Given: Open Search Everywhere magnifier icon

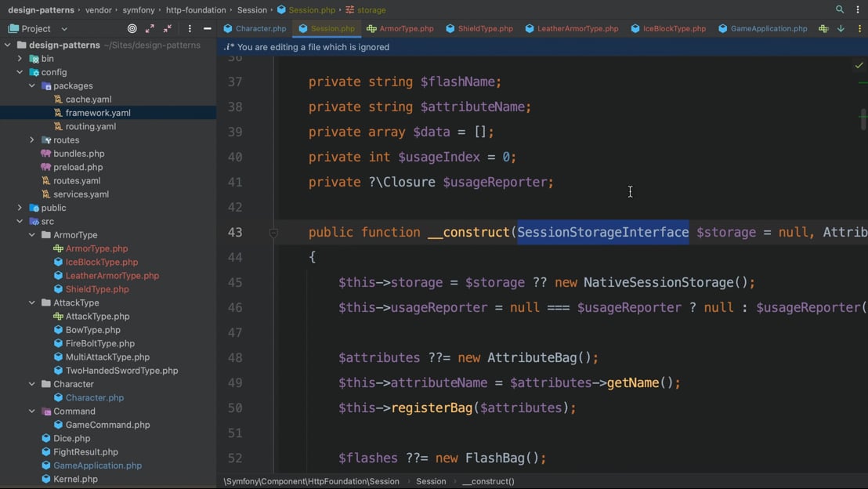Looking at the screenshot, I should pos(840,10).
